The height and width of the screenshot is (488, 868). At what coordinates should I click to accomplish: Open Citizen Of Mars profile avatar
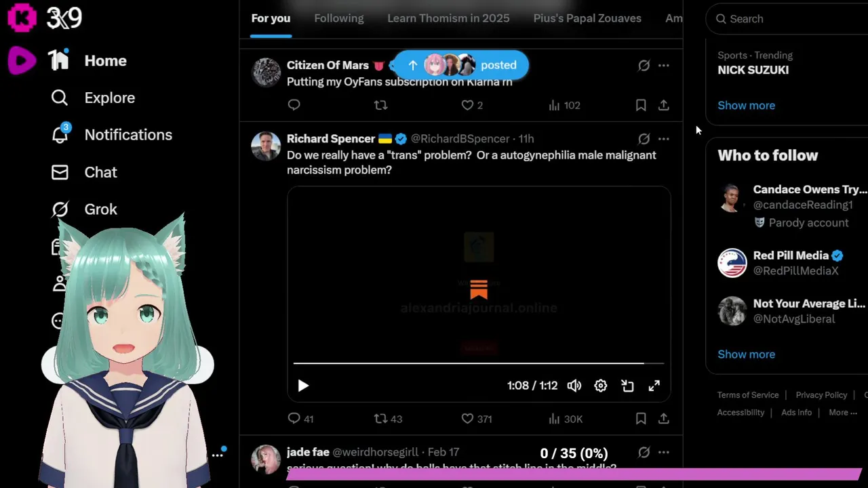tap(266, 72)
